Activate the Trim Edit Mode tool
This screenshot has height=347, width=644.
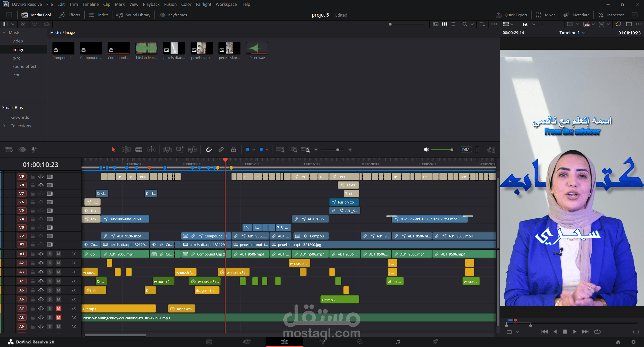point(126,150)
